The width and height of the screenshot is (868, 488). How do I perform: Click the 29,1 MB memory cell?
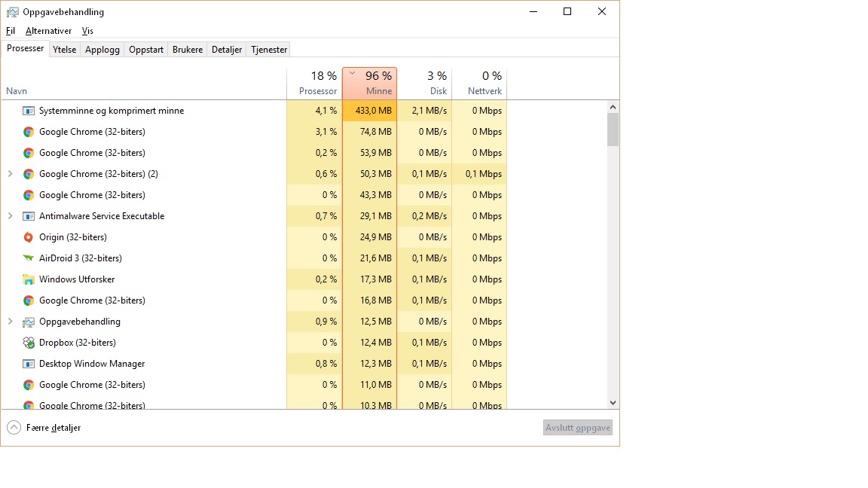370,216
